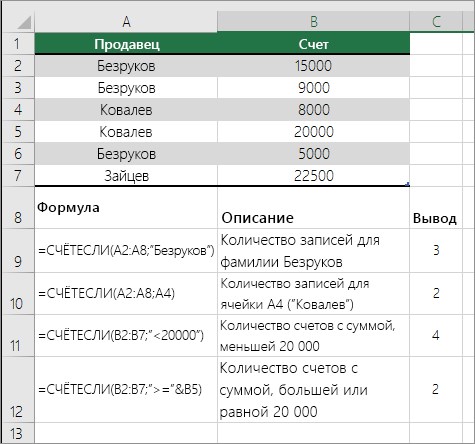Image resolution: width=475 pixels, height=444 pixels.
Task: Click the 'Вывод' label cell
Action: pyautogui.click(x=436, y=208)
